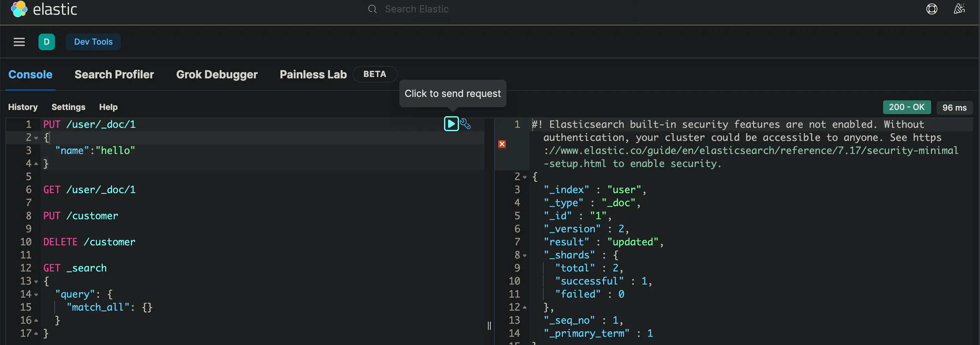Open the Painless Lab tab
Image resolution: width=980 pixels, height=345 pixels.
click(x=313, y=75)
